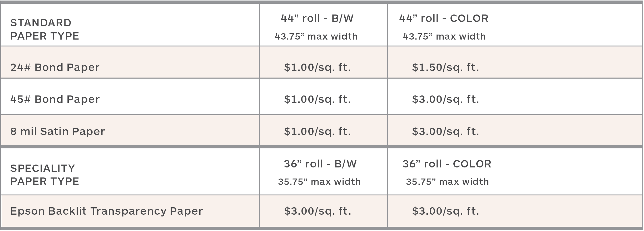Click 45# Bond color price $3.00/sq. ft.
The height and width of the screenshot is (231, 644).
[445, 99]
